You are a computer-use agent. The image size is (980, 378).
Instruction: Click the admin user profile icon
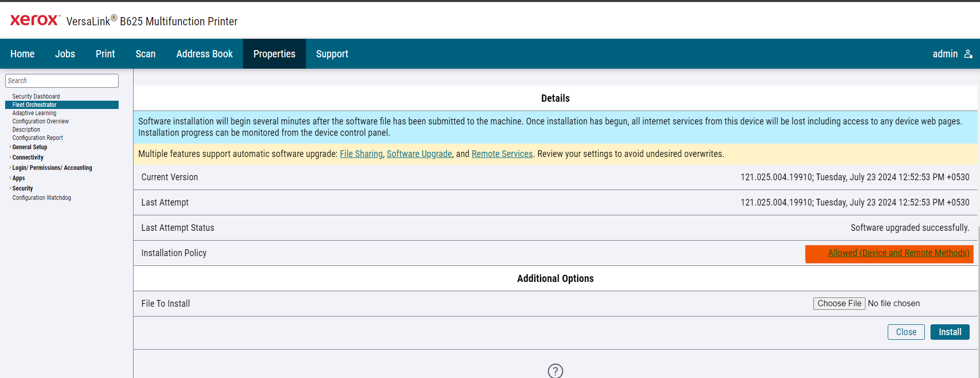pyautogui.click(x=968, y=54)
